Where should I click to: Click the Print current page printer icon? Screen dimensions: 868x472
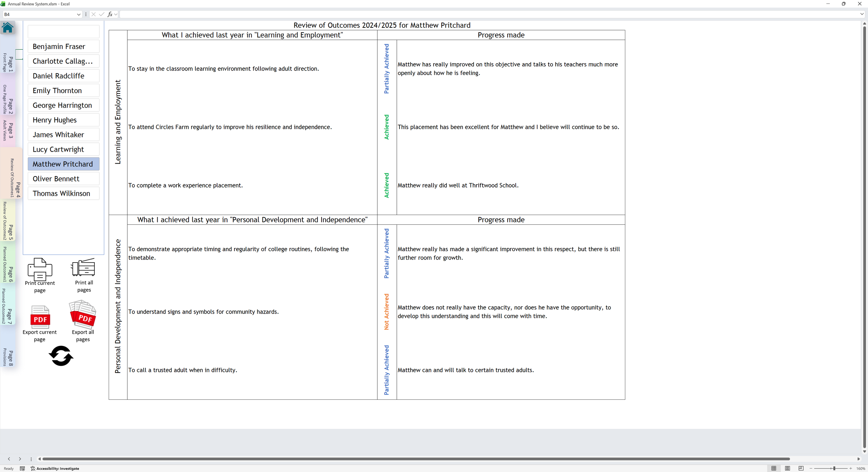[40, 269]
